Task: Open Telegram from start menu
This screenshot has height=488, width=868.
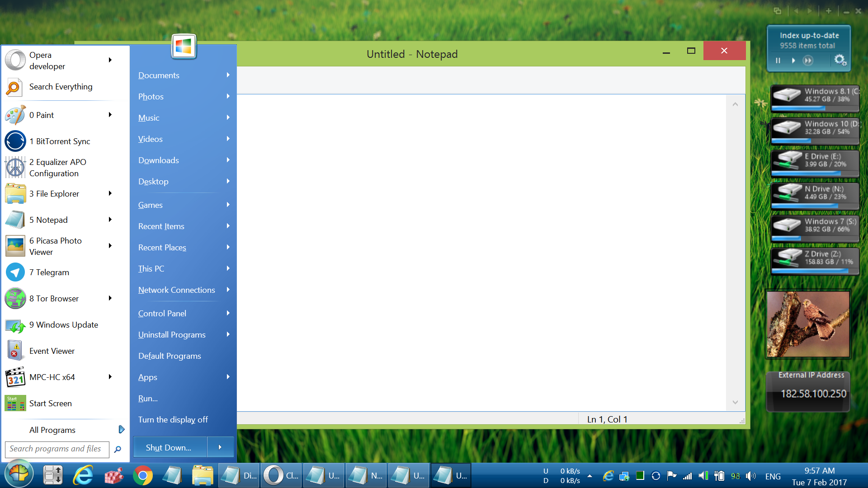Action: 49,272
